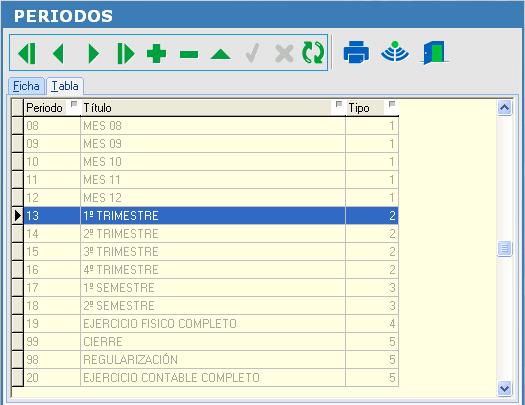
Task: Select the Tabla tab
Action: [x=65, y=86]
